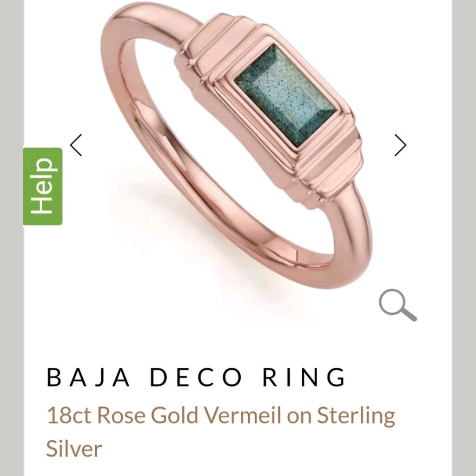Click the green labradorite gemstone
The height and width of the screenshot is (476, 476).
[285, 96]
